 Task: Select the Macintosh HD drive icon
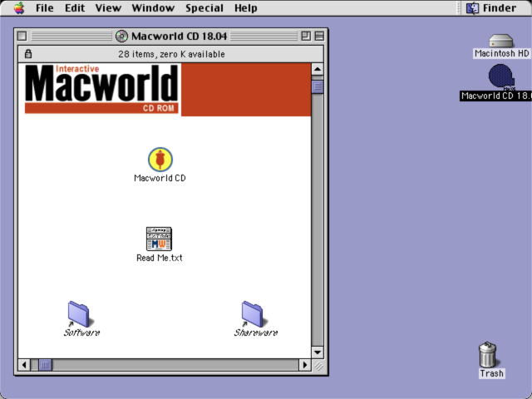pos(500,41)
